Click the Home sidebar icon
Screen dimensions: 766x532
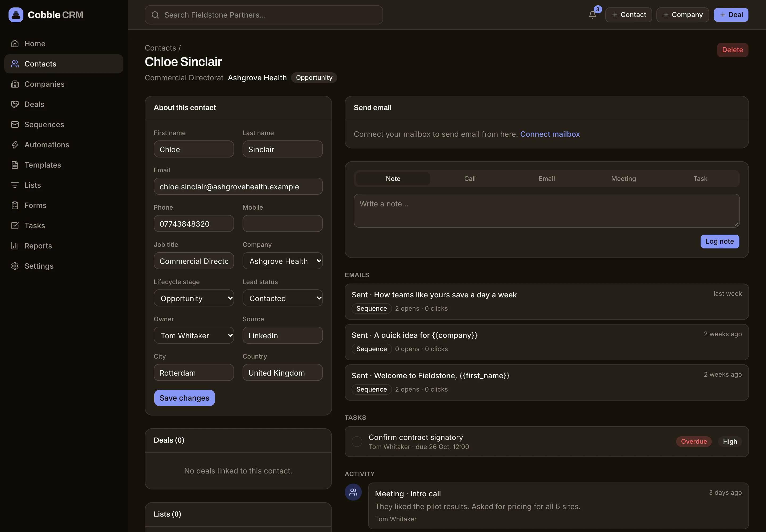coord(15,44)
